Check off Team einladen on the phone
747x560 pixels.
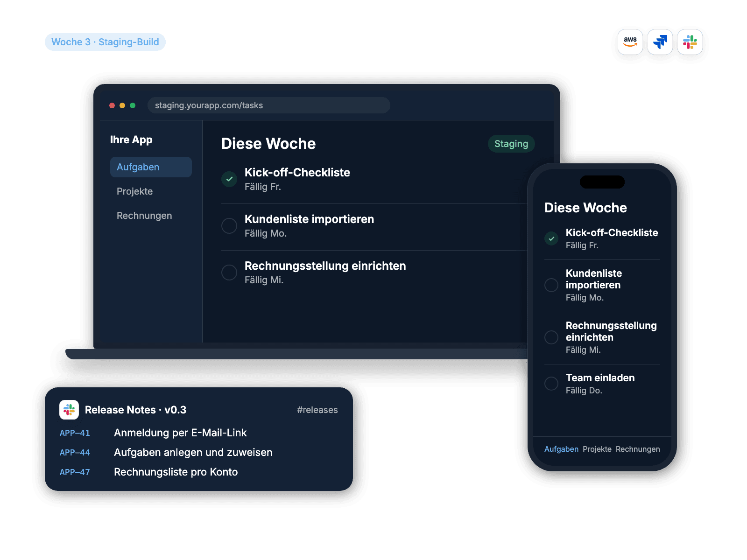(x=551, y=384)
